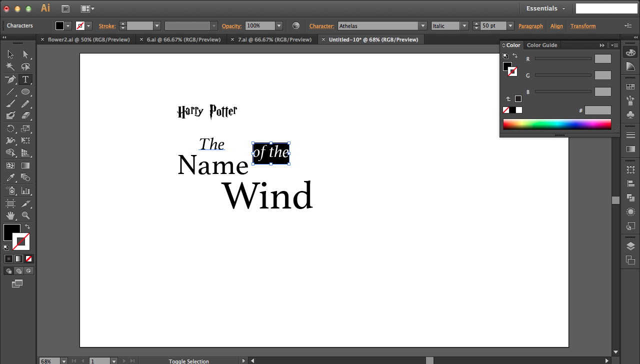Open the fill color dropdown in control bar
The height and width of the screenshot is (364, 640).
point(68,26)
